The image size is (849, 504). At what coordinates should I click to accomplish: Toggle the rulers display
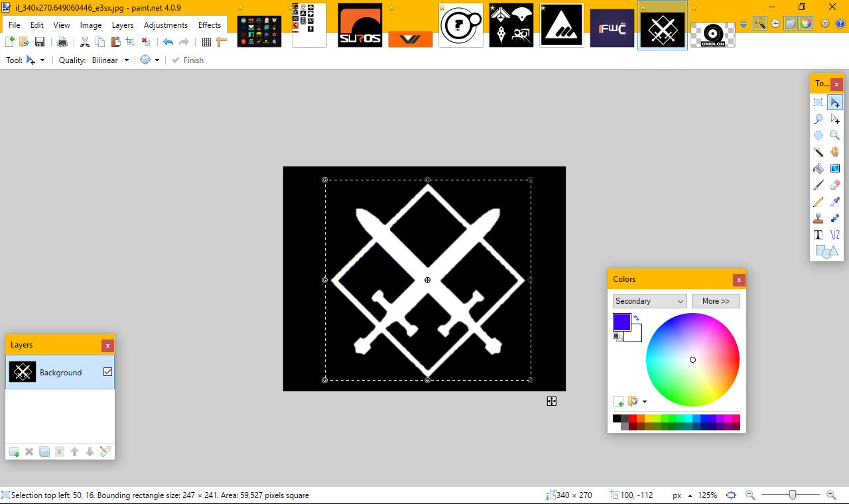click(x=222, y=42)
